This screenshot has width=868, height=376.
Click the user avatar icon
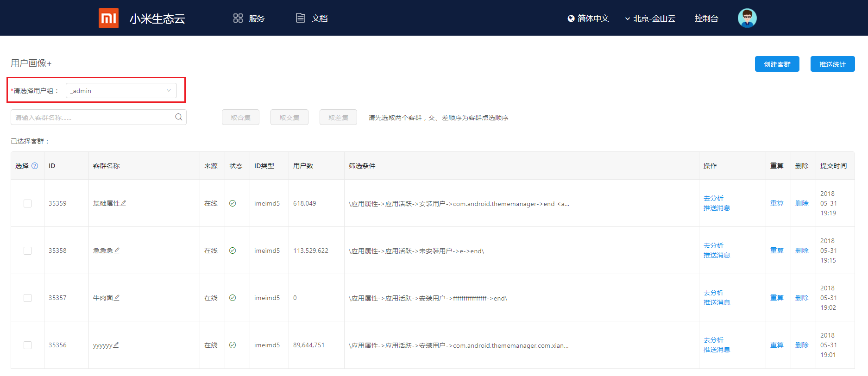click(747, 18)
